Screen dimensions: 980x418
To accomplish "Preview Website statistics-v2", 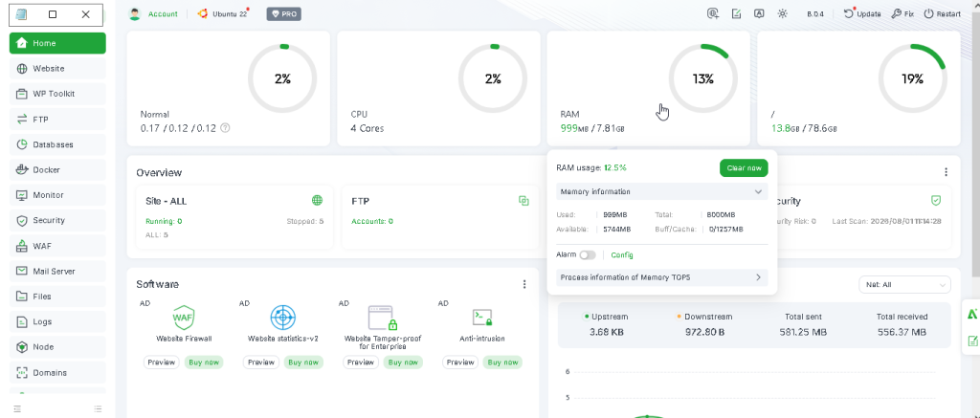I will (x=261, y=363).
